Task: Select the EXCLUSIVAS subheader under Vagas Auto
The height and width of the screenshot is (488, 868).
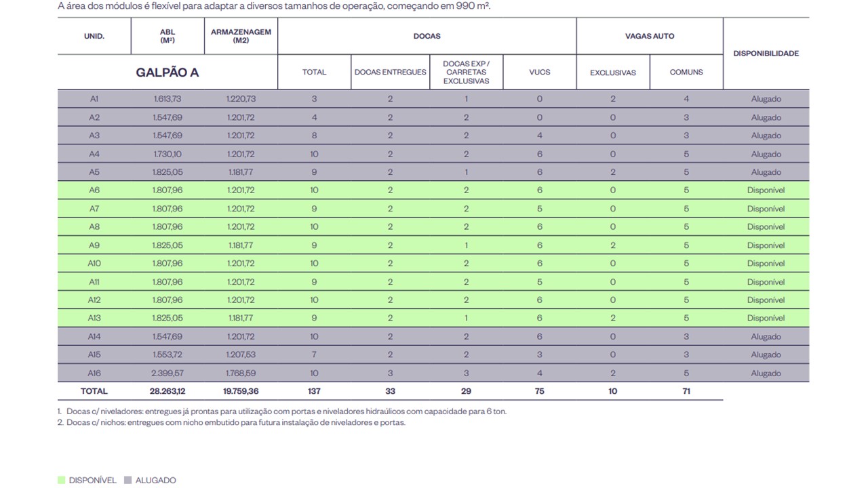Action: click(x=612, y=72)
